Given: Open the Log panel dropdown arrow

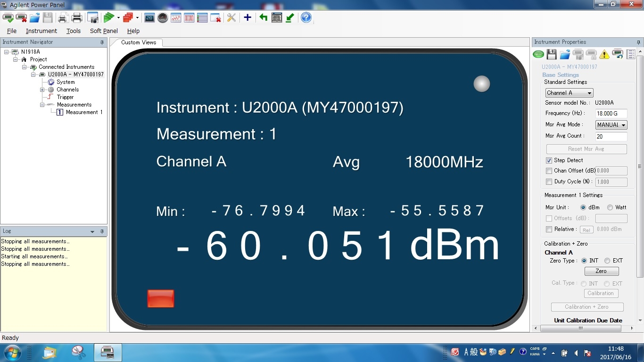Looking at the screenshot, I should pos(93,231).
